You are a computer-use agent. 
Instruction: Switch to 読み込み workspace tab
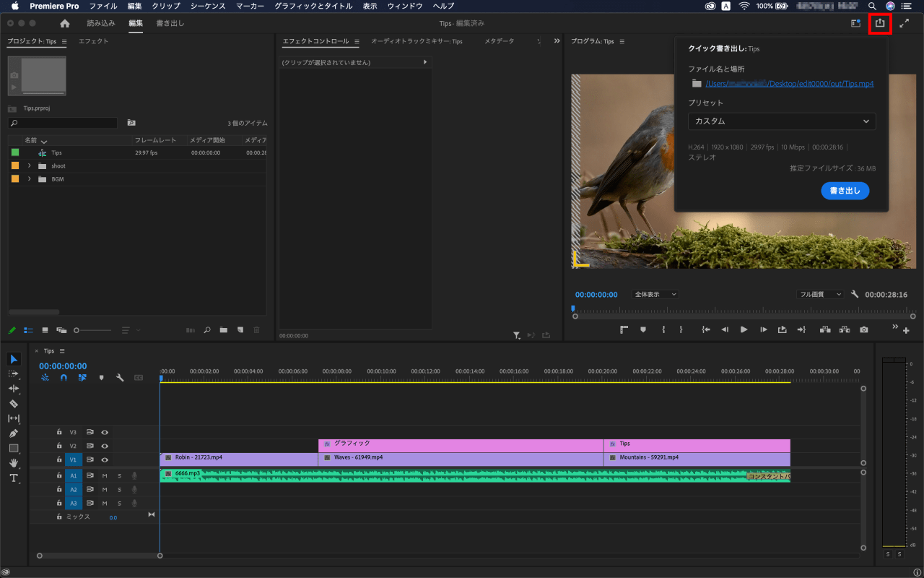[x=101, y=23]
